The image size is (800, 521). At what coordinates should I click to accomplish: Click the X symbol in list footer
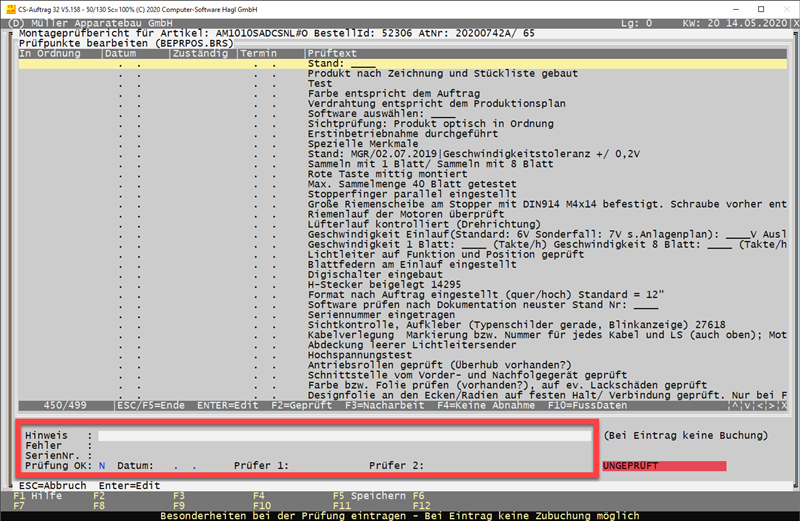click(x=783, y=405)
